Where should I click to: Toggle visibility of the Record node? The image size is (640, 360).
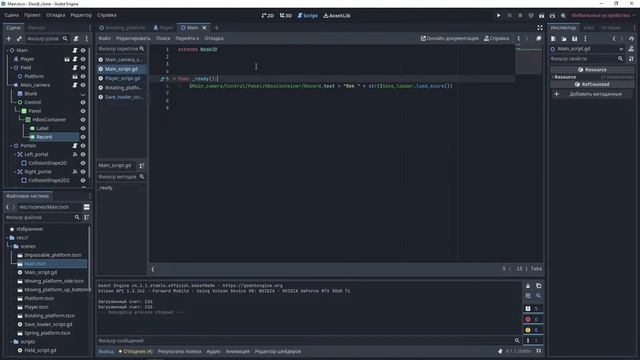pos(83,137)
